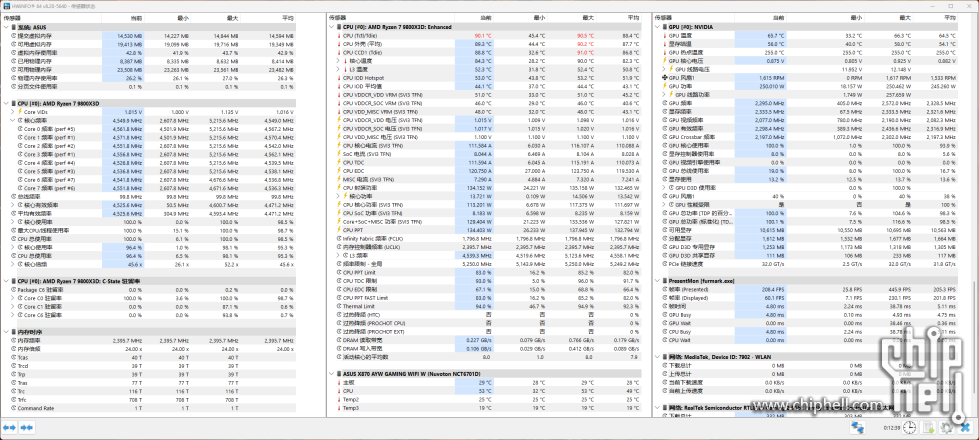Screen dimensions: 979x440
Task: Click lightning icon beside CPU EDC
Action: (x=339, y=170)
